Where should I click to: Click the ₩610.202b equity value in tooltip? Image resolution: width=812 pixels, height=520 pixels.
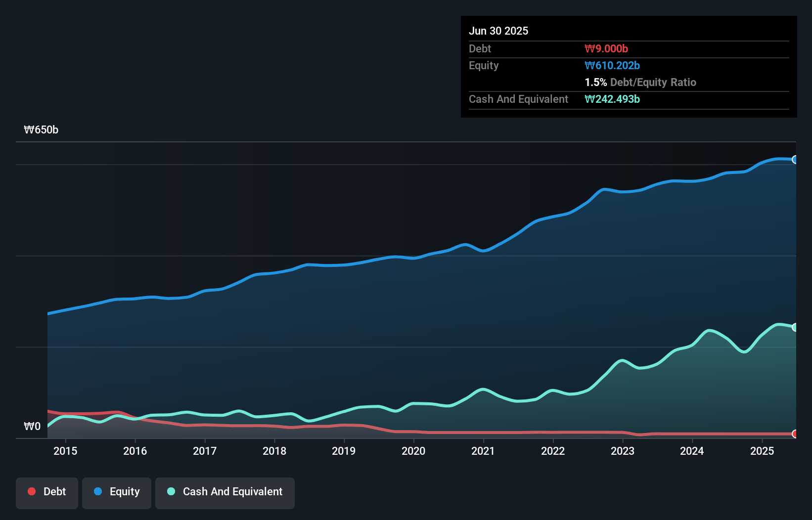(612, 65)
